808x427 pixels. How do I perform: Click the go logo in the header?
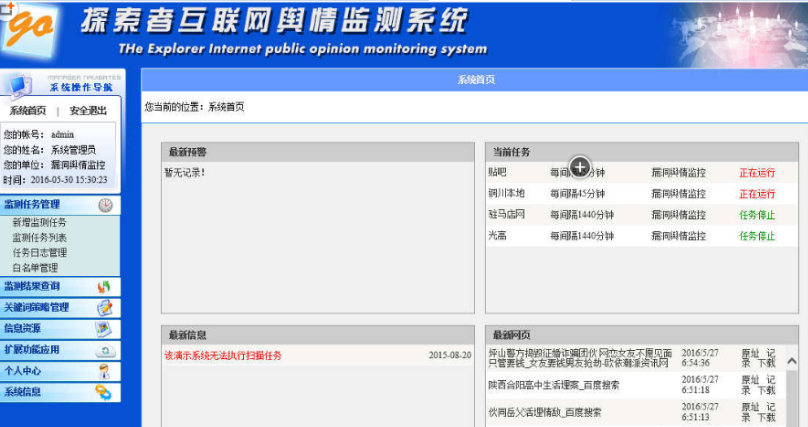click(x=29, y=30)
